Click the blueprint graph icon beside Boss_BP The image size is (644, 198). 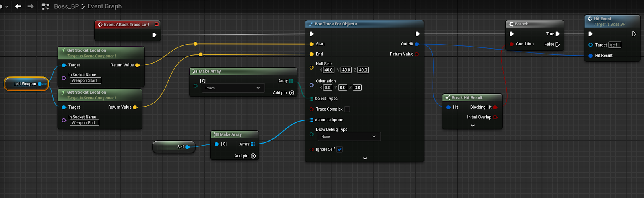point(45,6)
